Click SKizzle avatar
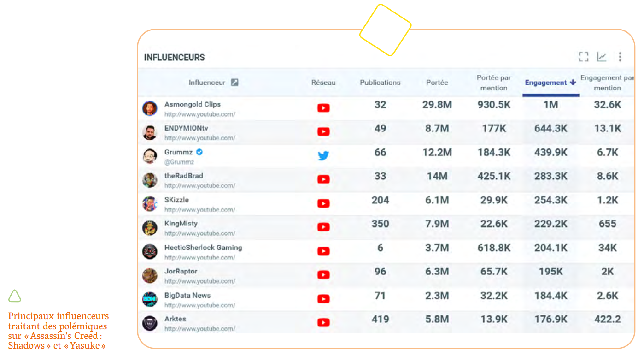The width and height of the screenshot is (644, 356). click(150, 204)
